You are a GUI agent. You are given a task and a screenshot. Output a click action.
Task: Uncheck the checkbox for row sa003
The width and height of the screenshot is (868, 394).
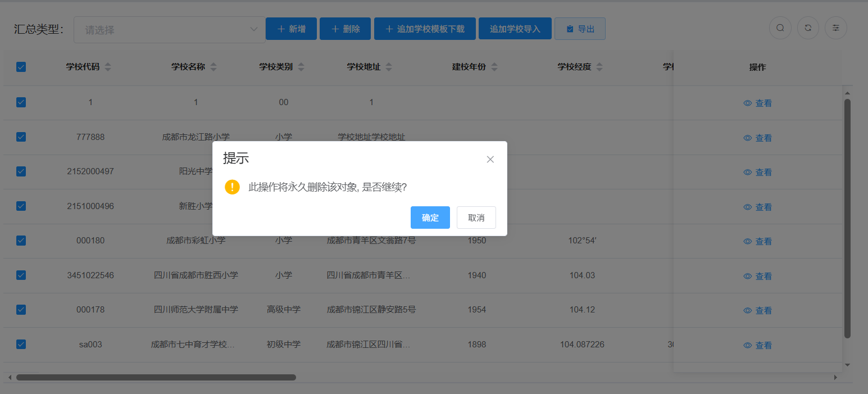coord(21,344)
